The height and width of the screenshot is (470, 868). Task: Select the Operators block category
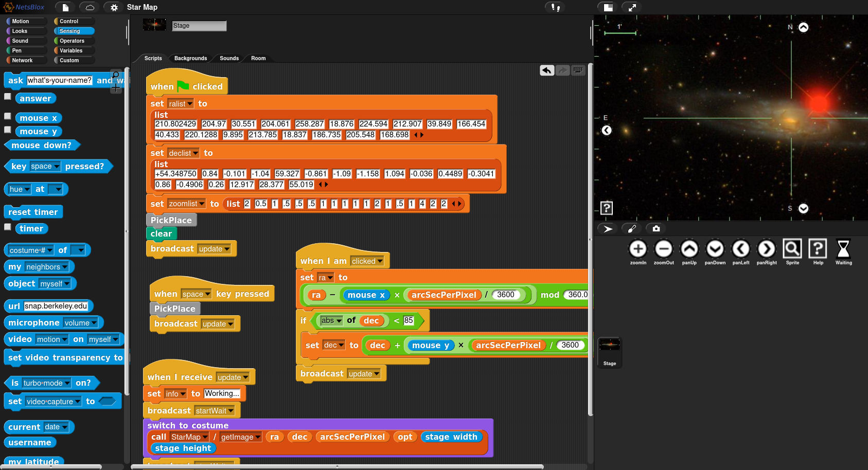coord(74,41)
